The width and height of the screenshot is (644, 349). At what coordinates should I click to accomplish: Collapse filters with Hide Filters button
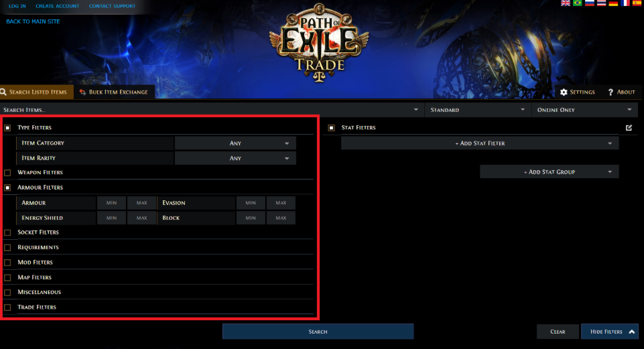pos(610,332)
